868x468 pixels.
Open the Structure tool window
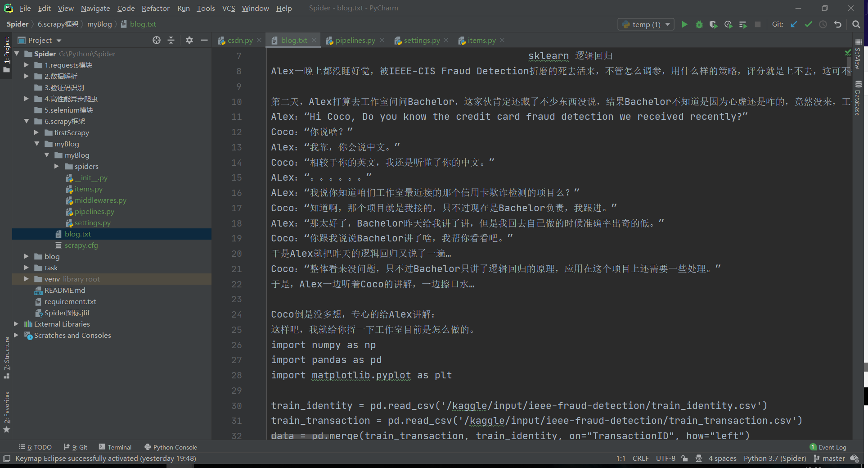tap(6, 358)
